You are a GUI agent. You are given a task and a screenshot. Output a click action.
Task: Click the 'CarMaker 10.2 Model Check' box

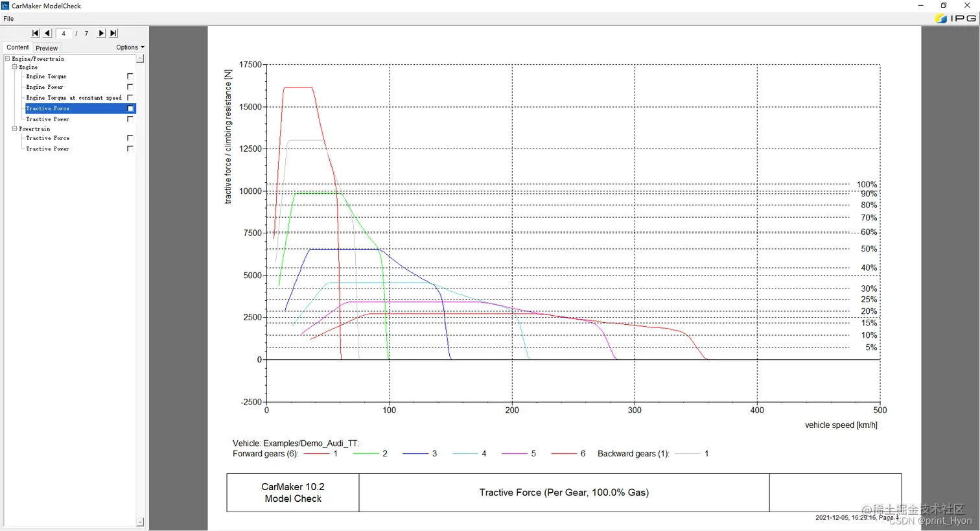pyautogui.click(x=293, y=493)
